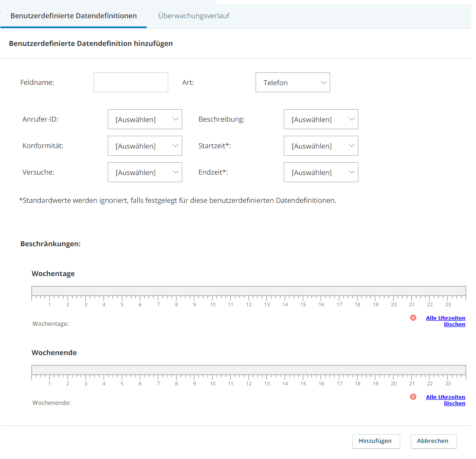Switch to Überwachungsverlauf tab
Screen dimensions: 476x459
[194, 16]
